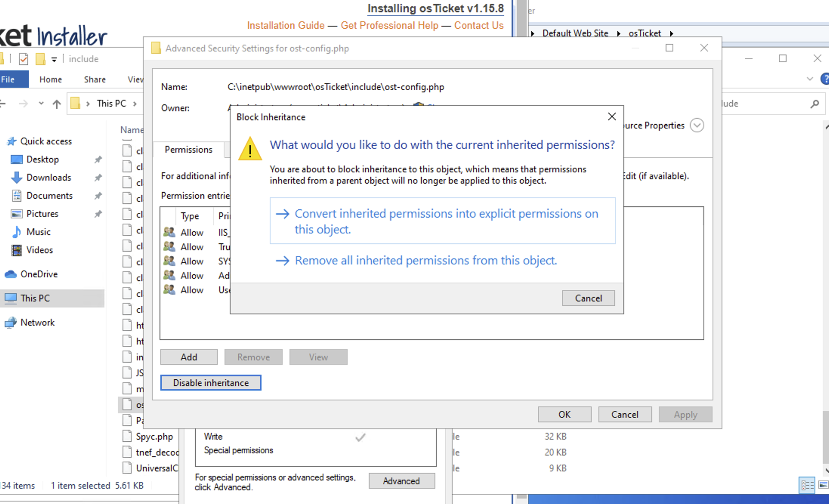Switch to the Share ribbon tab
Image resolution: width=829 pixels, height=504 pixels.
(95, 79)
